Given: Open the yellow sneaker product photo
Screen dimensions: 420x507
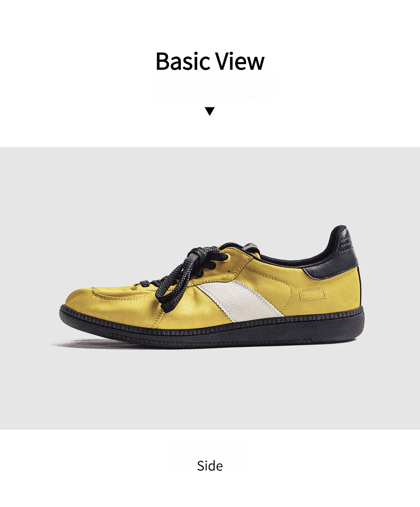Looking at the screenshot, I should pyautogui.click(x=210, y=288).
